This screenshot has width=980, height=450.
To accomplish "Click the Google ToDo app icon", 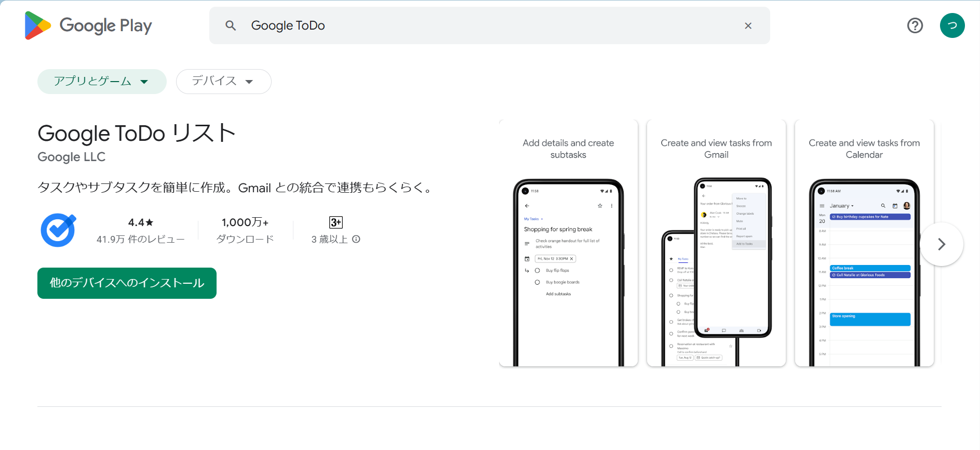I will tap(59, 230).
